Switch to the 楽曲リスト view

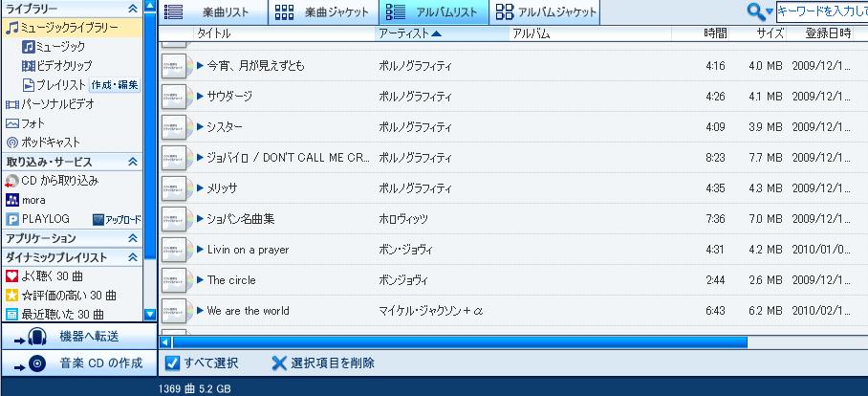213,12
